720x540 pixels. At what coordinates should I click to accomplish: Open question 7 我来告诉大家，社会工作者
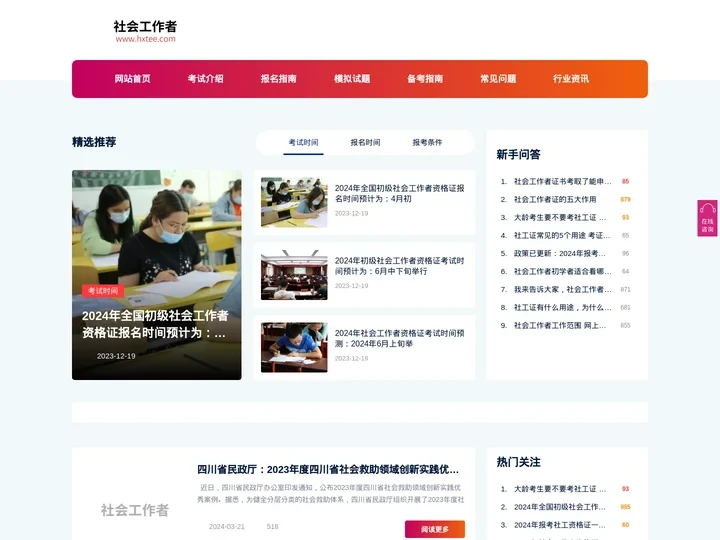tap(562, 289)
